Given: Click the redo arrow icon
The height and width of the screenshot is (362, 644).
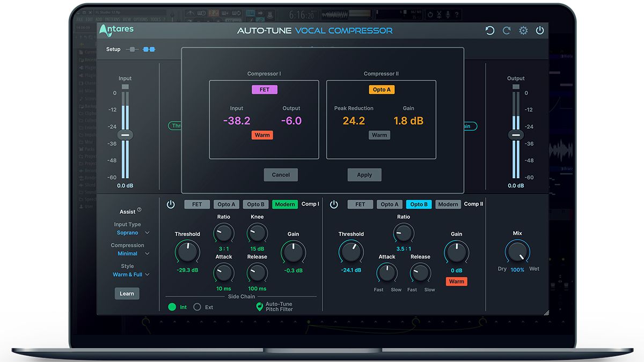Looking at the screenshot, I should click(506, 31).
